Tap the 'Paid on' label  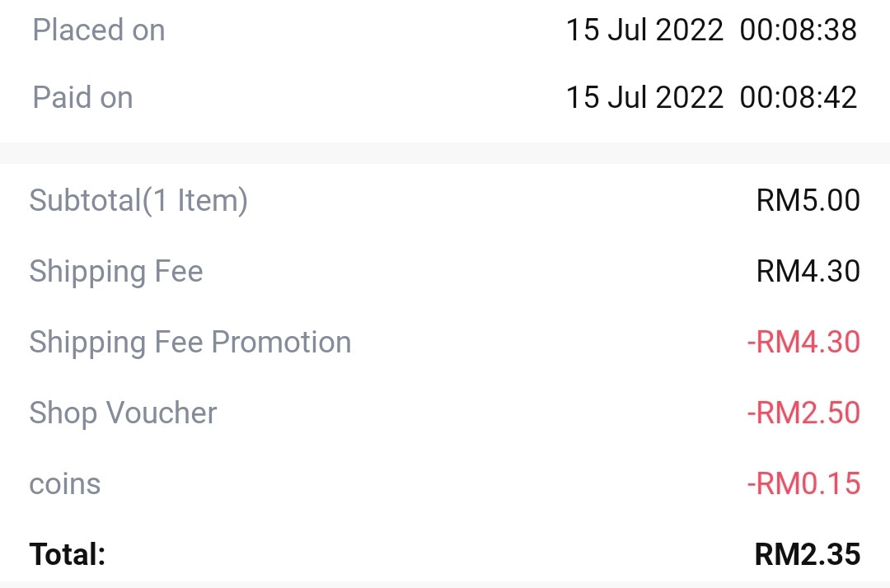point(83,97)
